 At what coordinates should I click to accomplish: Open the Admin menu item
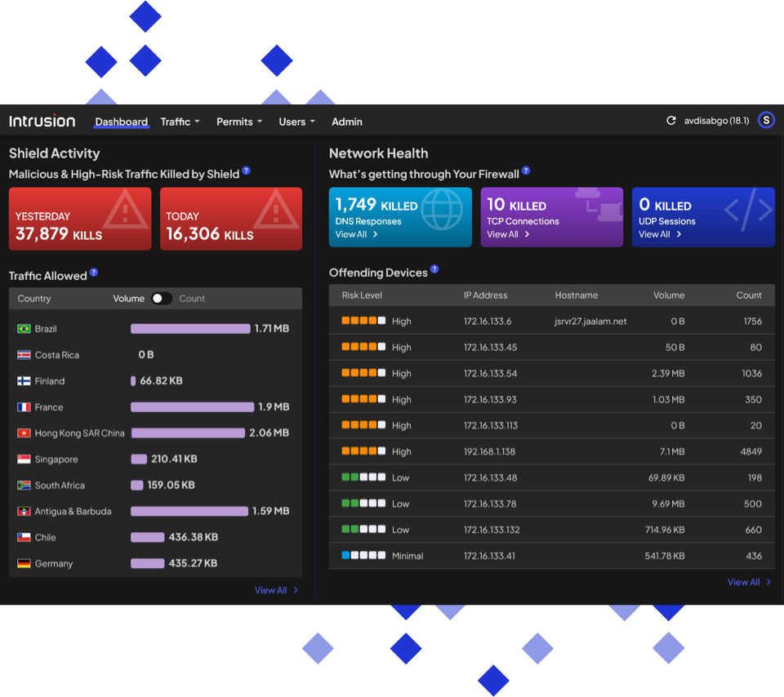point(347,122)
